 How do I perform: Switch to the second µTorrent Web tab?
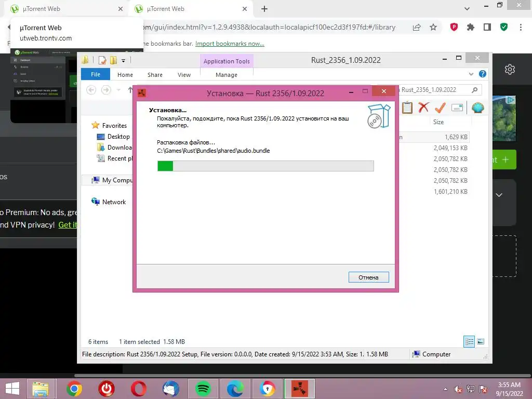(x=190, y=9)
